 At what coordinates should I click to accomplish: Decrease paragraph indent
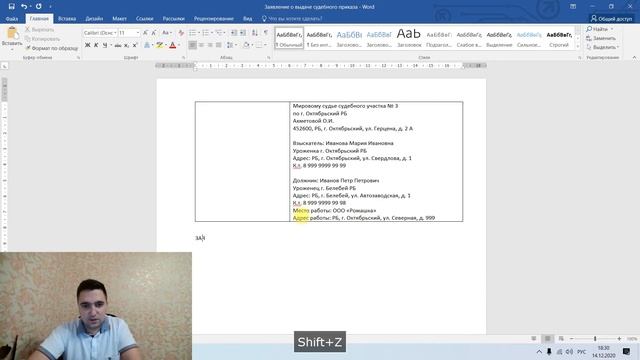pyautogui.click(x=233, y=33)
